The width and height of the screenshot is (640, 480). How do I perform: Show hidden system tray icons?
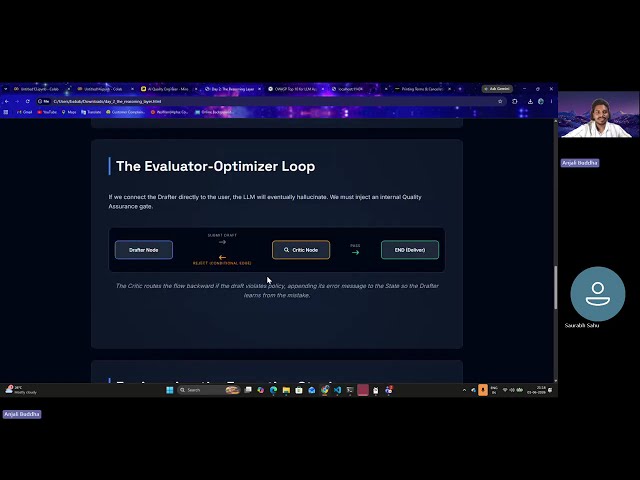[464, 390]
